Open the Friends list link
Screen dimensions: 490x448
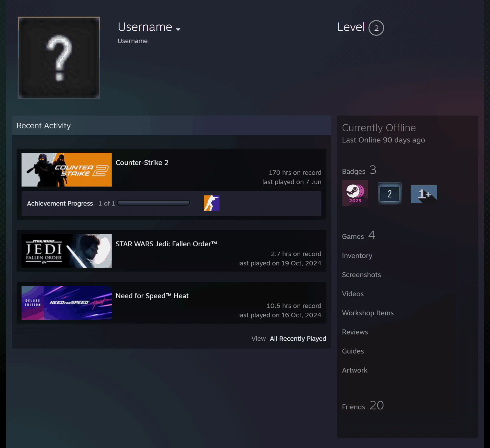pyautogui.click(x=363, y=405)
